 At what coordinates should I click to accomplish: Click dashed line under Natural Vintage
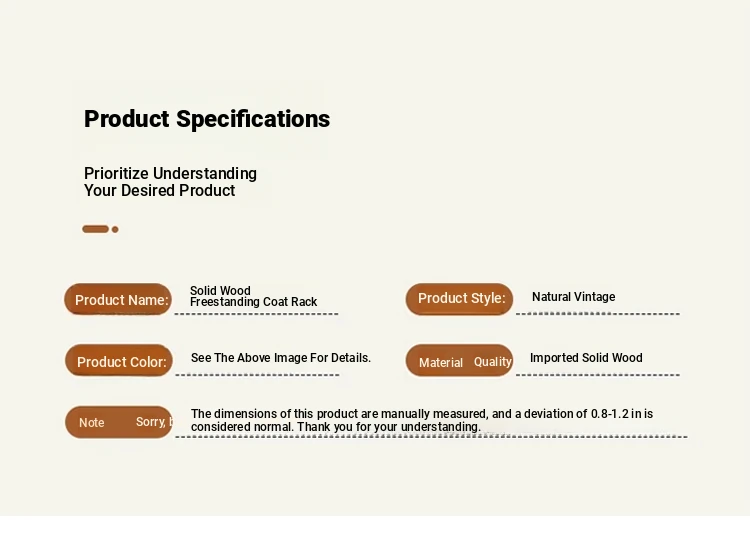pos(598,314)
